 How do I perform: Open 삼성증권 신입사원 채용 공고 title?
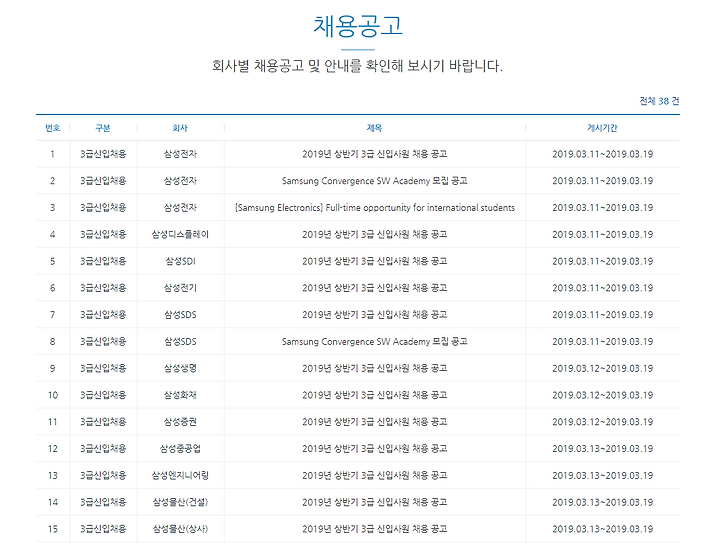(x=374, y=422)
